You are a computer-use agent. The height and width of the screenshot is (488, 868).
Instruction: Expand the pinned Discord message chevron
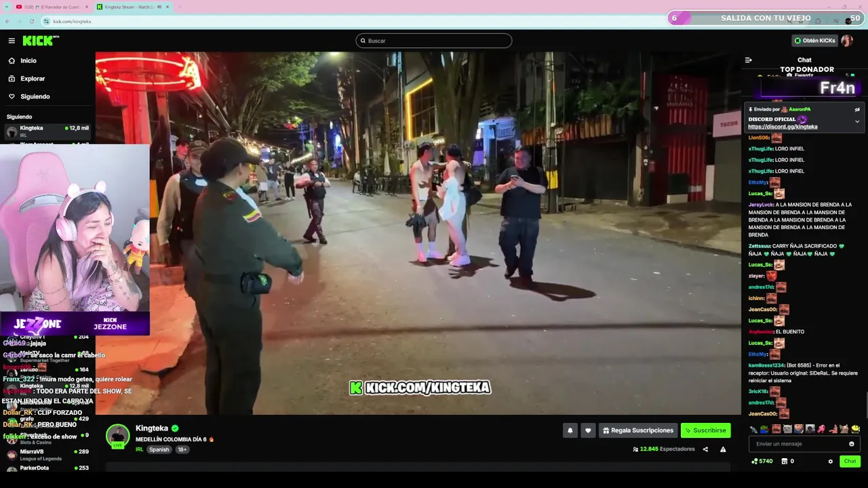point(857,122)
